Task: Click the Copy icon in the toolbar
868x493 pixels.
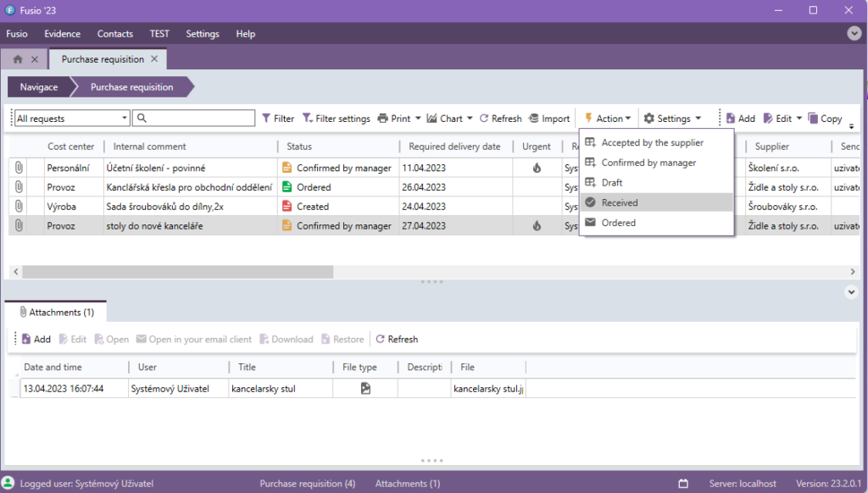Action: (813, 119)
